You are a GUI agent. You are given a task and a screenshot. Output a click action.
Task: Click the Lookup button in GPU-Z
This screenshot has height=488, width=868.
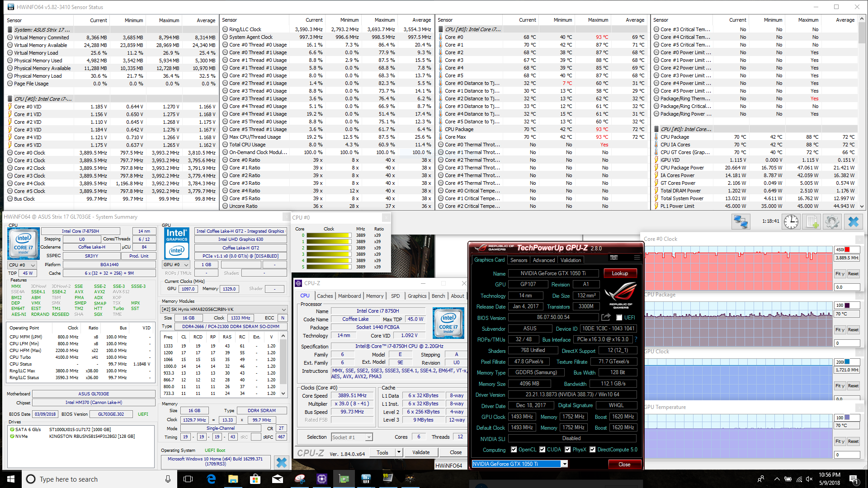tap(620, 273)
